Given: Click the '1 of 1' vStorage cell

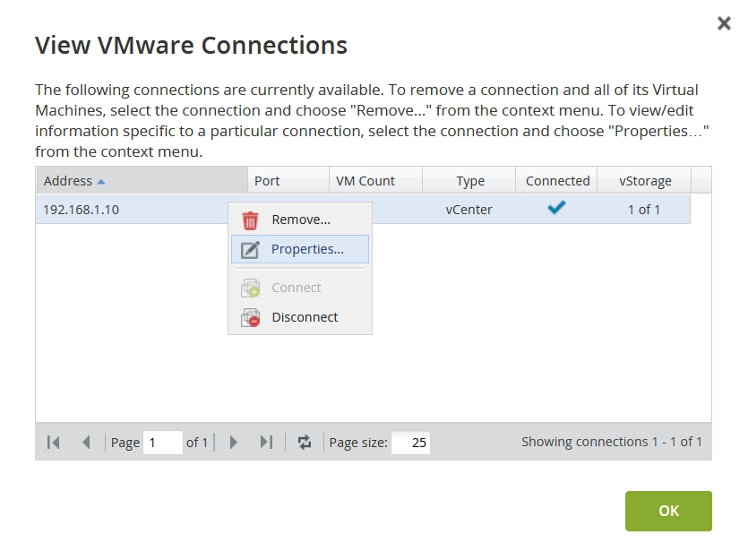Looking at the screenshot, I should click(x=644, y=210).
